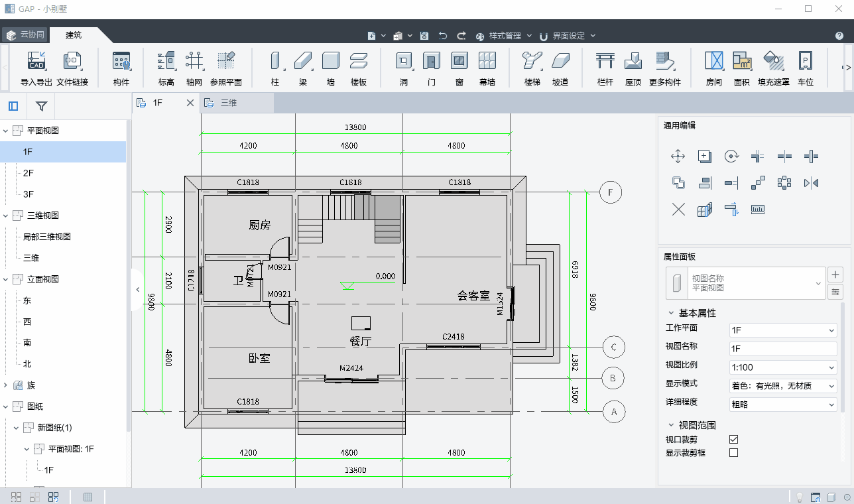Open the 视图比例 1:100 dropdown
The width and height of the screenshot is (854, 504).
(782, 367)
